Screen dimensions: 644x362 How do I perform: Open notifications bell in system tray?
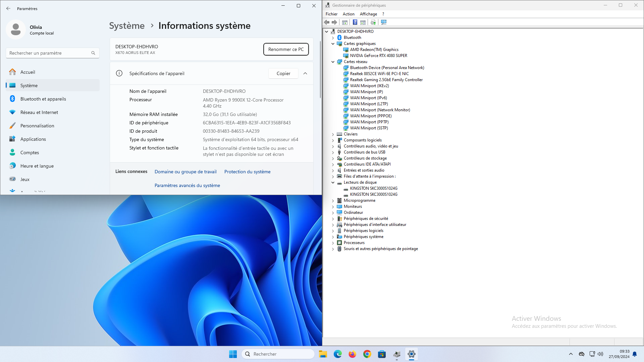635,354
